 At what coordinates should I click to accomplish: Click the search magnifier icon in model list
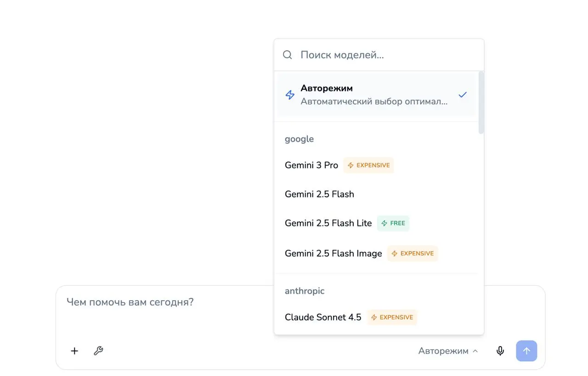pos(288,55)
